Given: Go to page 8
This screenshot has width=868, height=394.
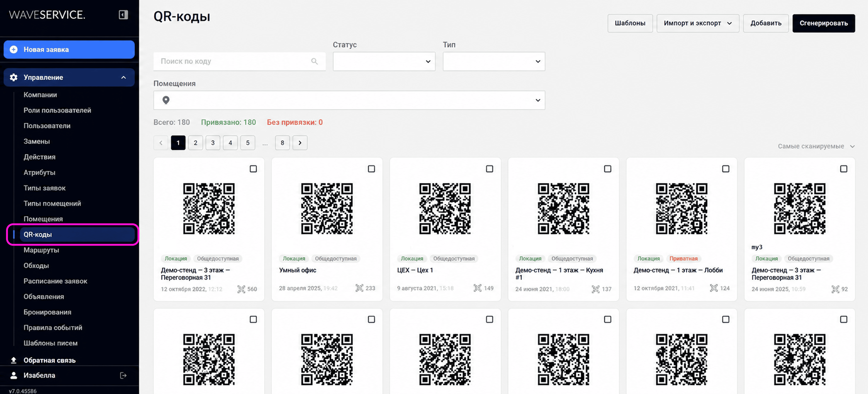Looking at the screenshot, I should pos(282,143).
